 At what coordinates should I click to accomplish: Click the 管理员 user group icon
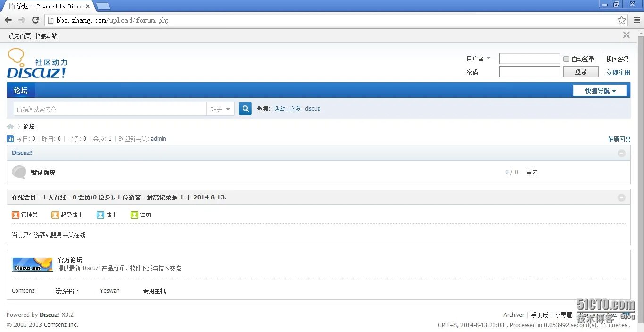point(16,214)
